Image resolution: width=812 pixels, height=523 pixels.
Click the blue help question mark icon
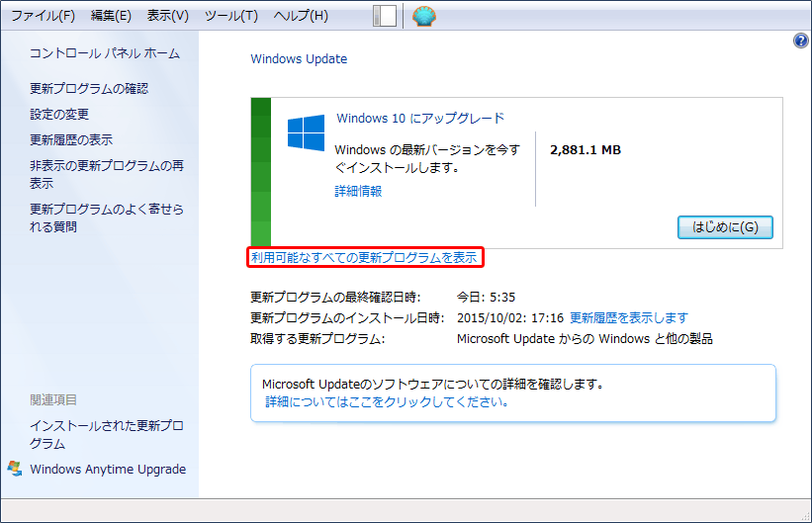(800, 41)
